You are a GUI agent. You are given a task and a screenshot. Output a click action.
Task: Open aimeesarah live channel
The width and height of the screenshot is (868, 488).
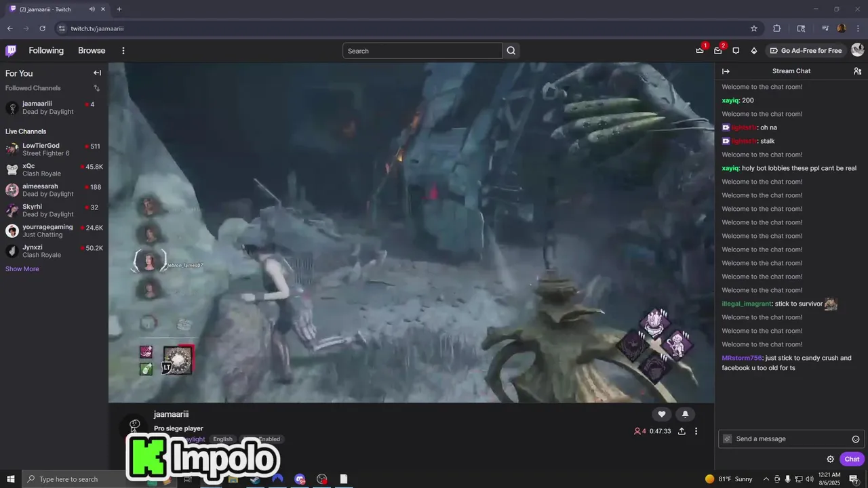click(54, 190)
